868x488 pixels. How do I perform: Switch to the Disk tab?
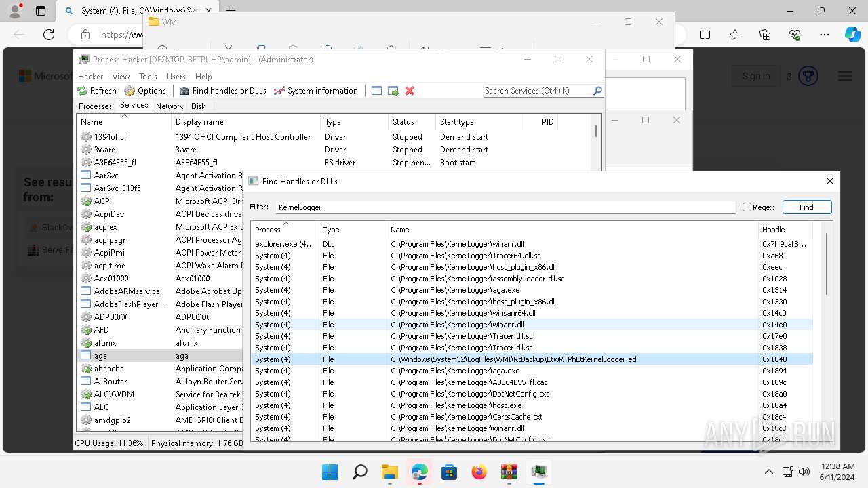pos(198,106)
